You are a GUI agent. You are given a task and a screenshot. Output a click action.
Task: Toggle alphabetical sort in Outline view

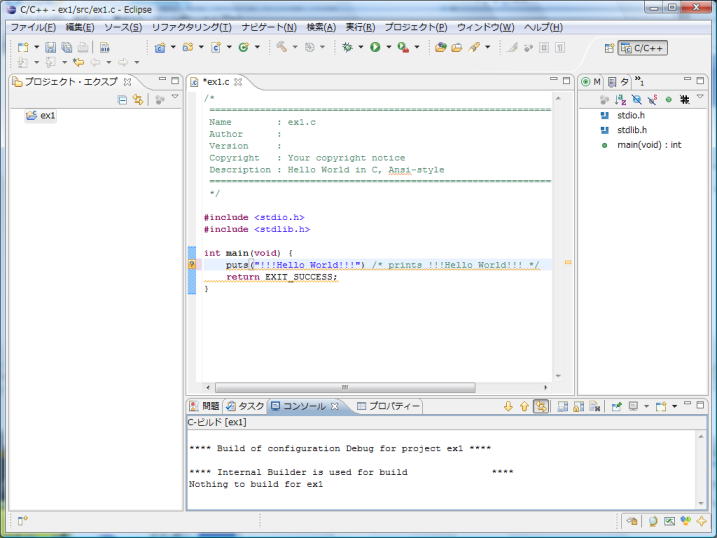(x=620, y=100)
